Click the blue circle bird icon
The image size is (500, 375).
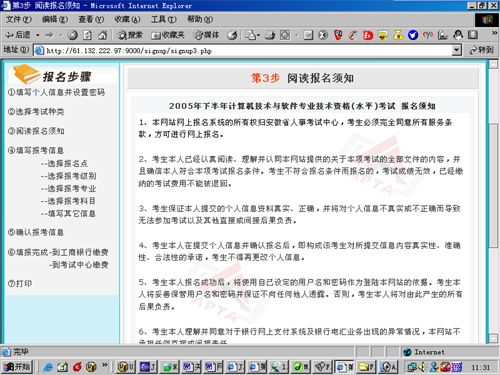413,35
